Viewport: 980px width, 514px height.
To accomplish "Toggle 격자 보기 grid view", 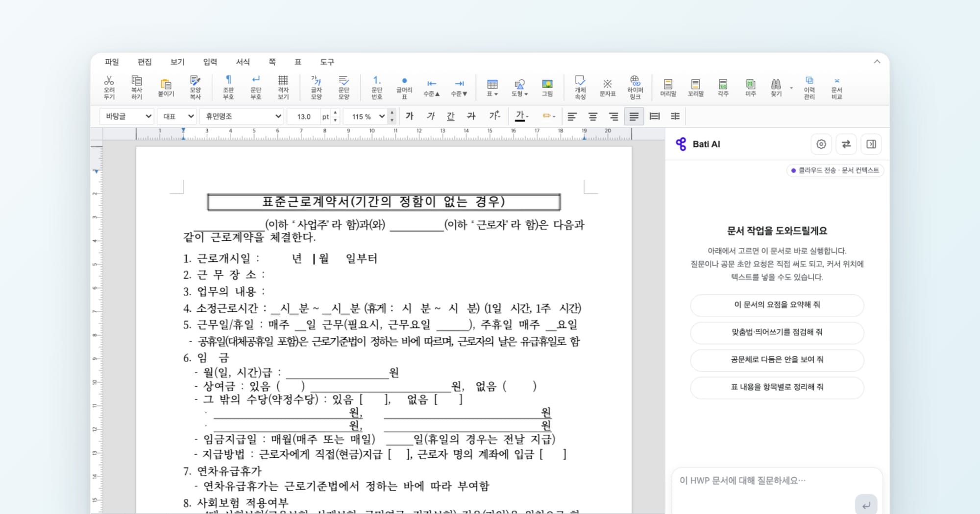I will (283, 87).
